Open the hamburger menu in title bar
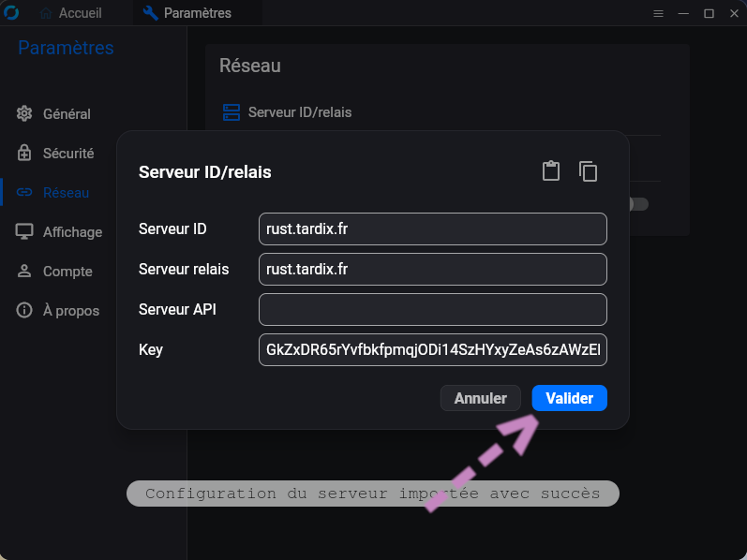This screenshot has height=560, width=747. [x=658, y=13]
